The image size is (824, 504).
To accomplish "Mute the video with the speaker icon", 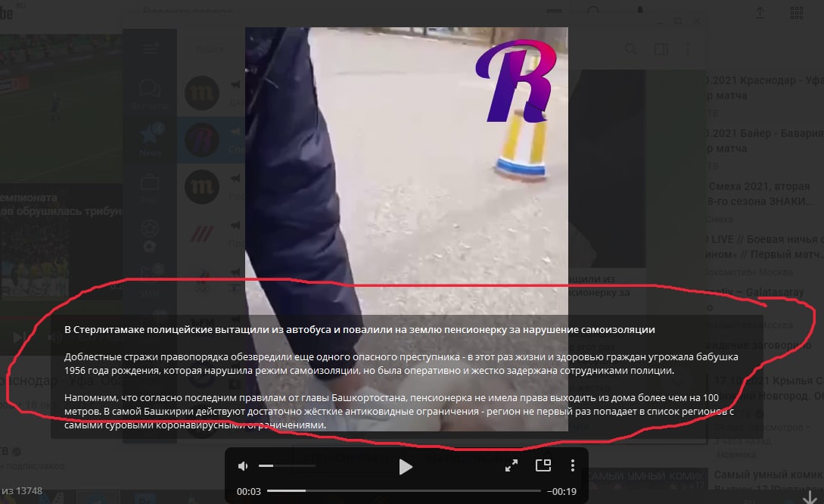I will (243, 466).
